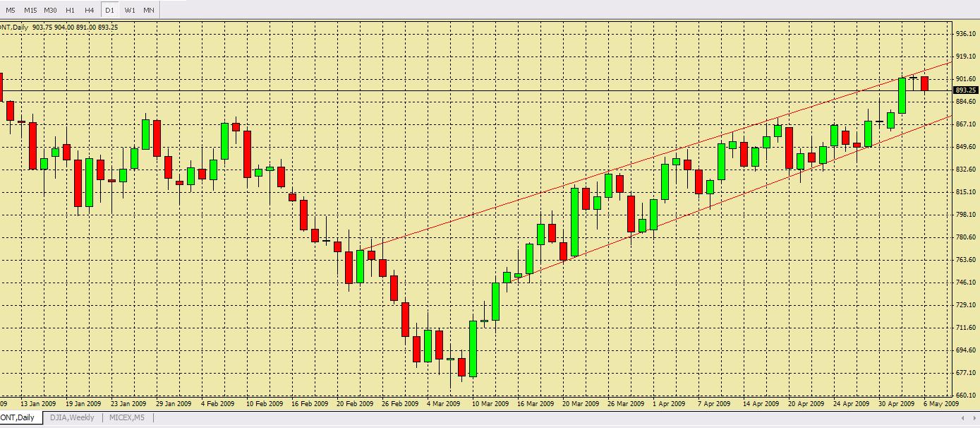
Task: Click the 29 Jan 2009 date label
Action: pos(174,404)
